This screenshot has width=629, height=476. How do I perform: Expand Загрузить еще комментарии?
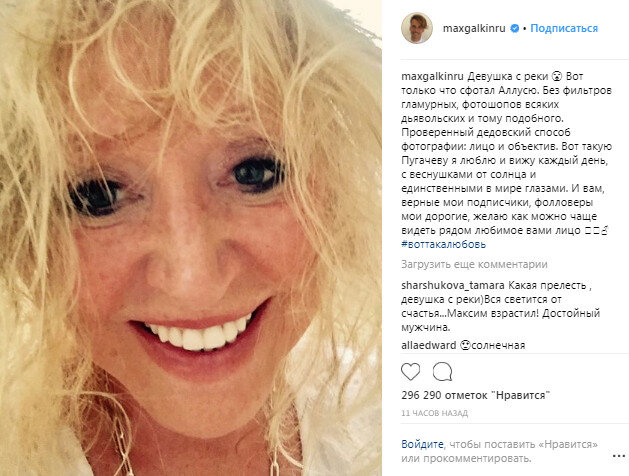[x=474, y=264]
